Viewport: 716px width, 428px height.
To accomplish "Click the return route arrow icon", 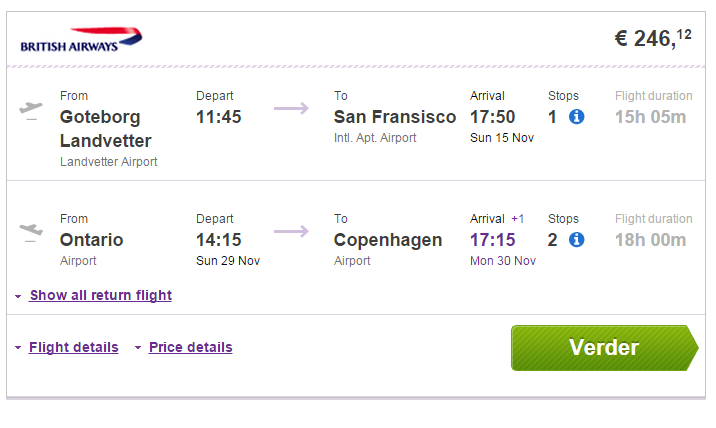I will tap(291, 231).
